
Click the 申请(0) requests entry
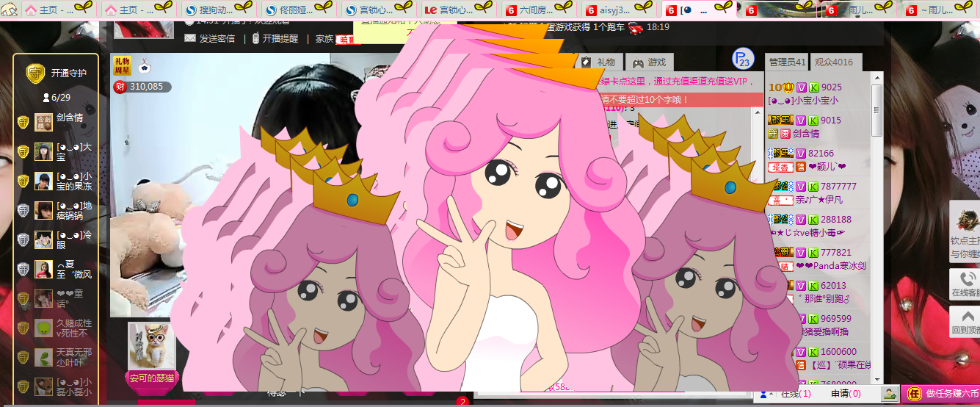pos(846,395)
